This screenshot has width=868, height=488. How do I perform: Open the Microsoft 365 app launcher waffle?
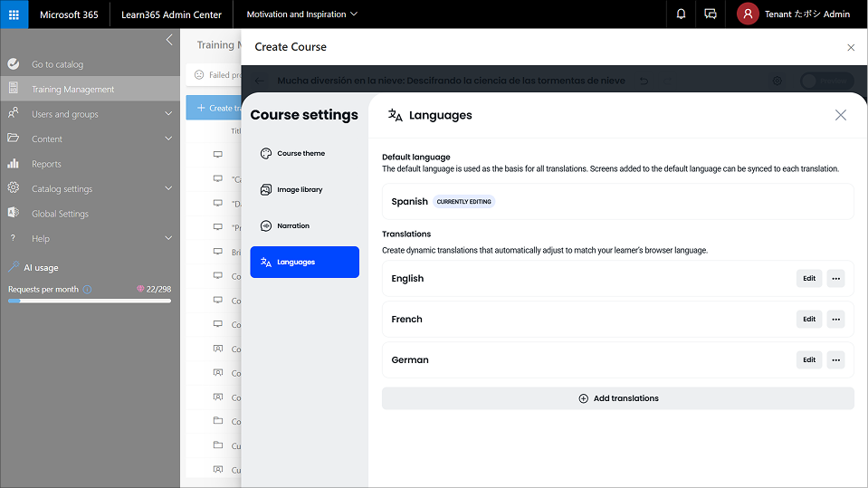[14, 14]
